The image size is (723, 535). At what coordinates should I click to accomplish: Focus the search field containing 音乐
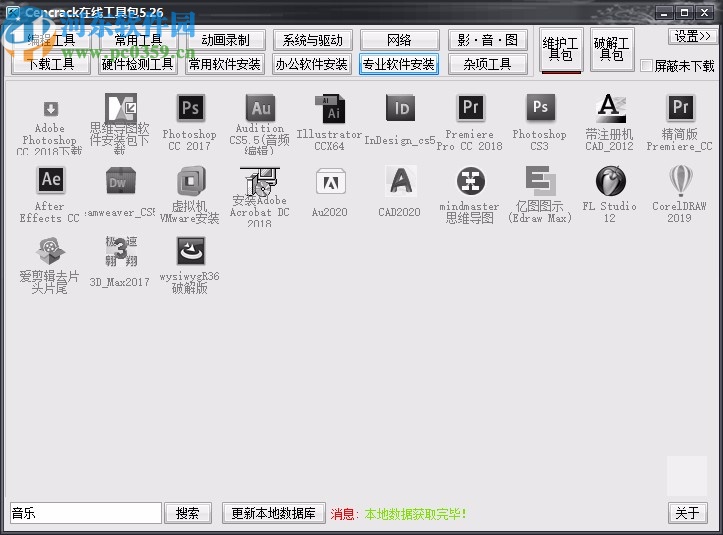(x=86, y=513)
